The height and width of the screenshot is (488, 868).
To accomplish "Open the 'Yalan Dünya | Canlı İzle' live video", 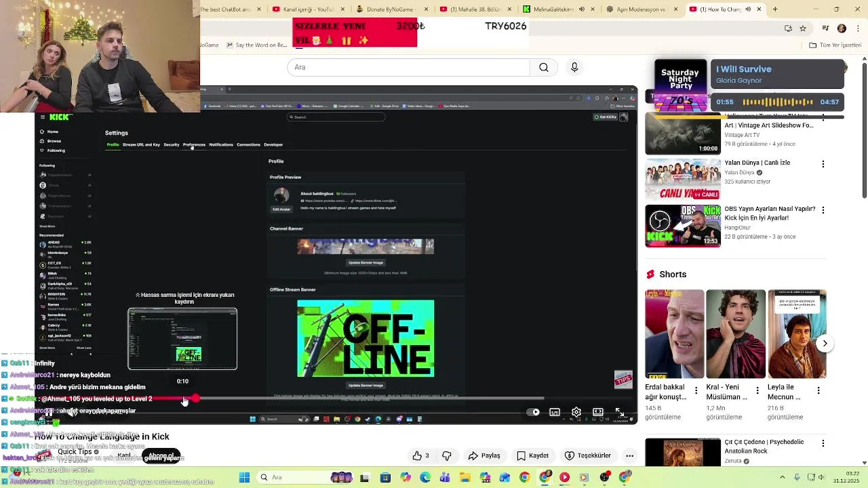I will click(683, 180).
